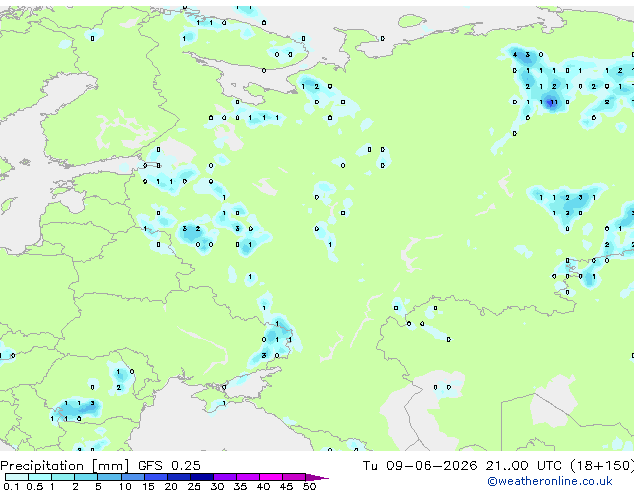Click the '11' value on the map
Image resolution: width=634 pixels, height=490 pixels.
pyautogui.click(x=554, y=102)
